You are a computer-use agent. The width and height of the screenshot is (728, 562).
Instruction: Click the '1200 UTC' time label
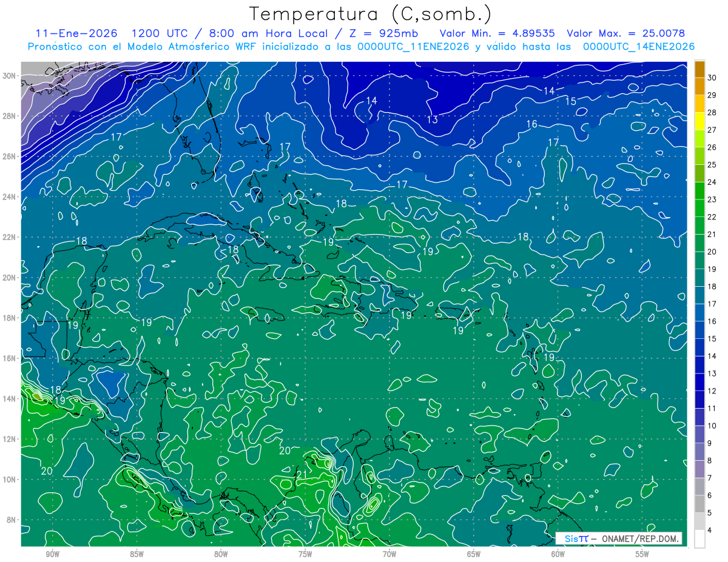160,34
